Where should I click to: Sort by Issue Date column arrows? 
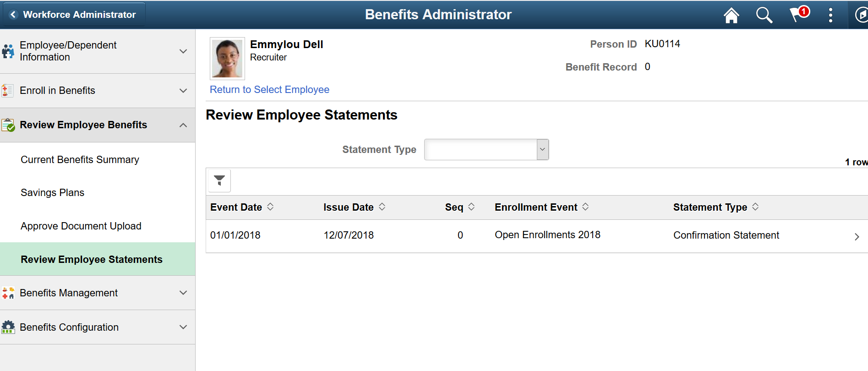(382, 207)
